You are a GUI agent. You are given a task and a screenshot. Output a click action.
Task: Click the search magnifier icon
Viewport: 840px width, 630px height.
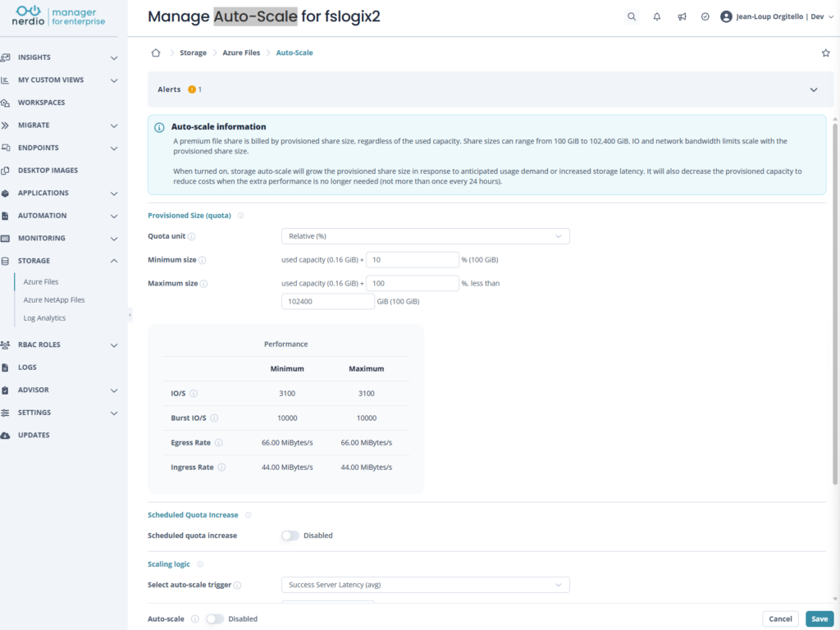coord(632,16)
